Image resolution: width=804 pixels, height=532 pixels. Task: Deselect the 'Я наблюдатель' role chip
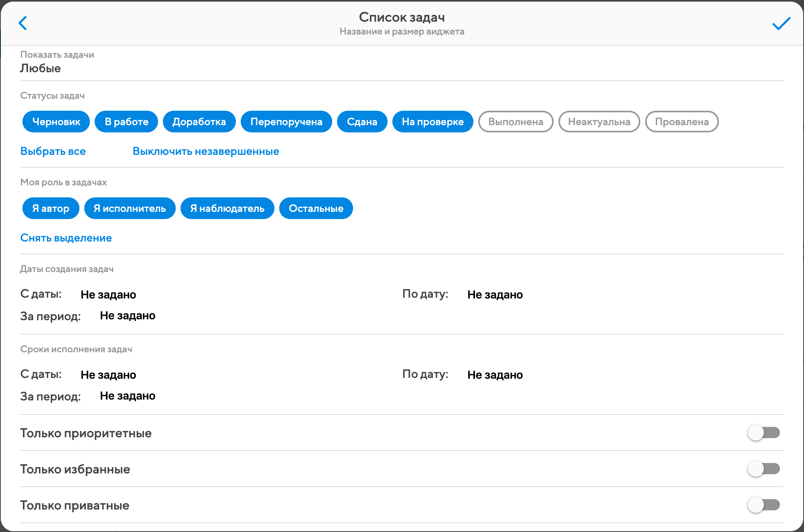227,208
